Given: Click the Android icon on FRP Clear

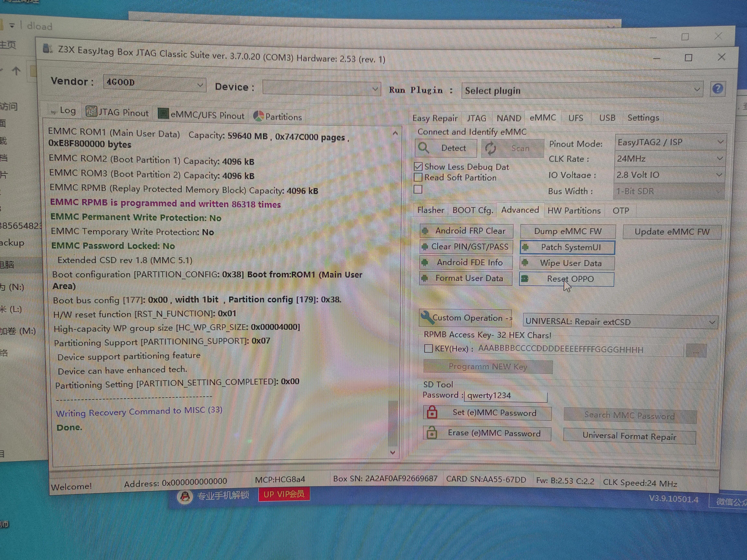Looking at the screenshot, I should pos(425,231).
